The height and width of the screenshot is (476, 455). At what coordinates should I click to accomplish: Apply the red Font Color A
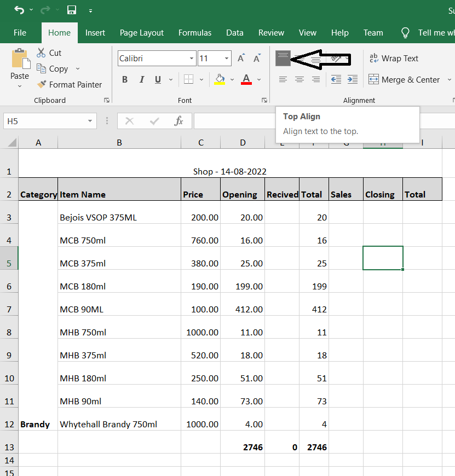point(246,79)
